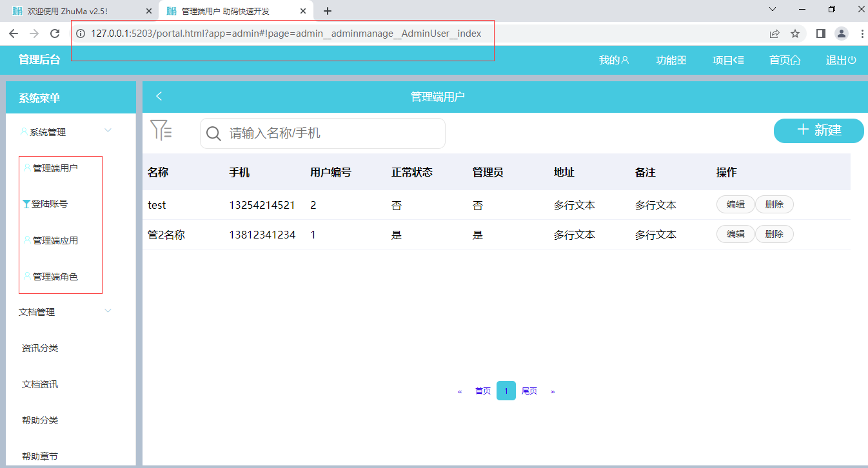Open 帮助章节 in sidebar
The width and height of the screenshot is (868, 468).
pos(40,456)
